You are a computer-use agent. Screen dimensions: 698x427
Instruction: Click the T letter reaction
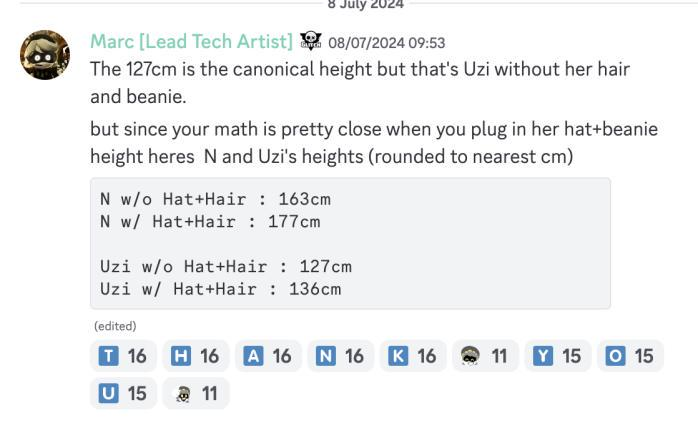(x=122, y=357)
